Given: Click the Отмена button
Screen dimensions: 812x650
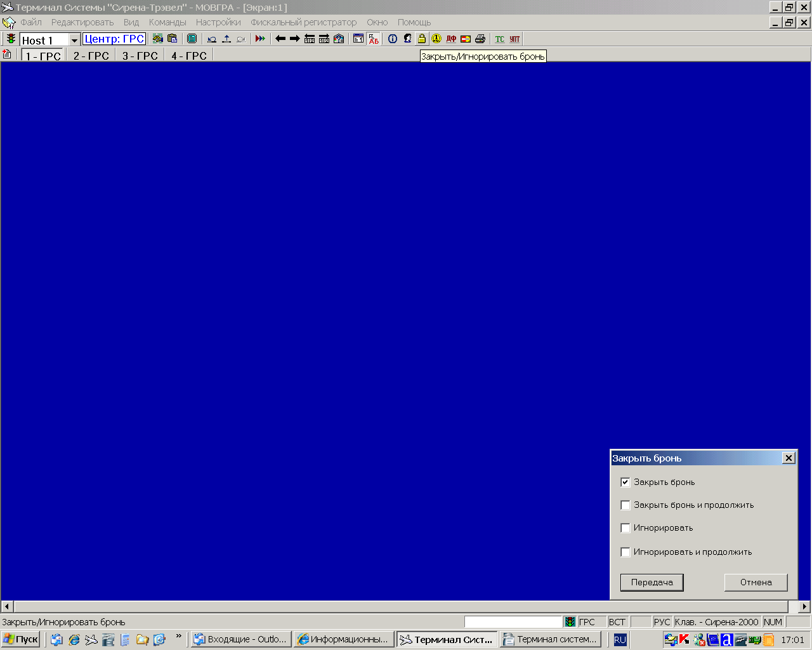Looking at the screenshot, I should pyautogui.click(x=756, y=583).
